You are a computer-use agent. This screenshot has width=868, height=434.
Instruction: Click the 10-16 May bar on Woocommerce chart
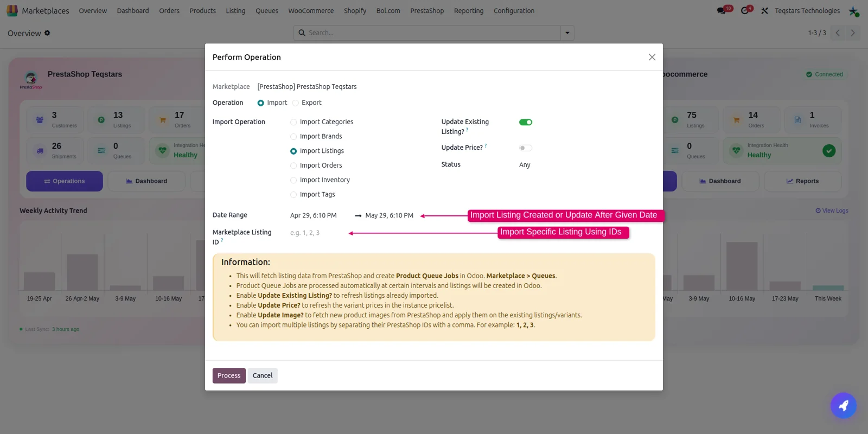[x=742, y=266]
